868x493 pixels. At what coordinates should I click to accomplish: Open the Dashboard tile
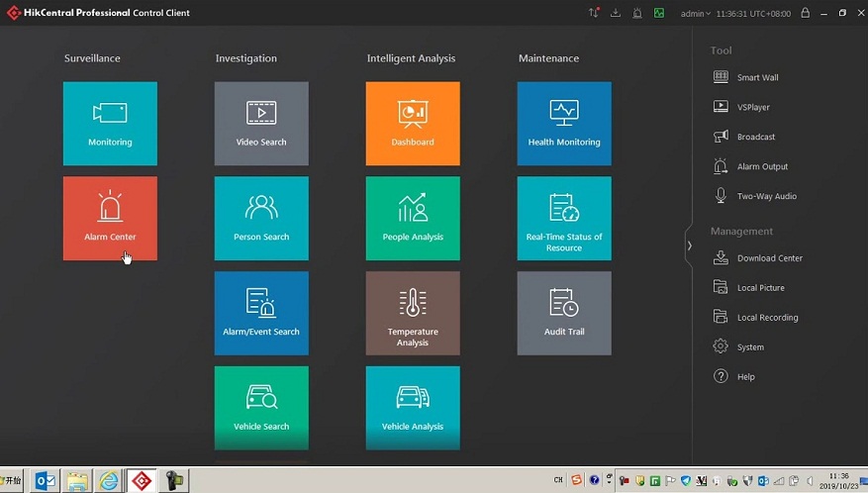tap(413, 124)
